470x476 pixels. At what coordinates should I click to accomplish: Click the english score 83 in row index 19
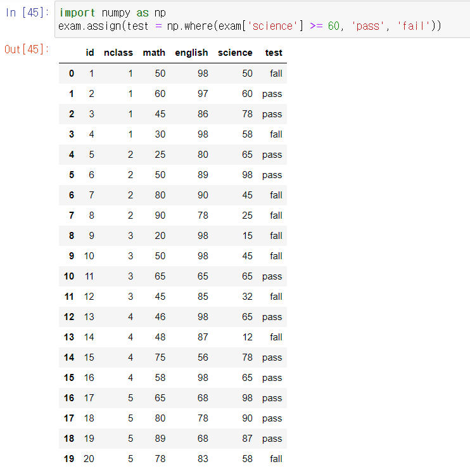coord(203,459)
